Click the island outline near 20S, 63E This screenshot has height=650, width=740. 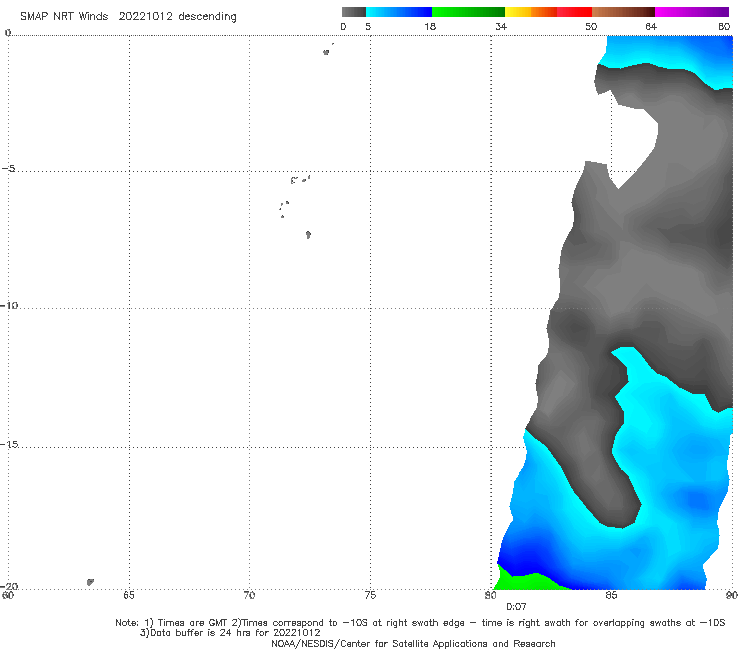[90, 582]
